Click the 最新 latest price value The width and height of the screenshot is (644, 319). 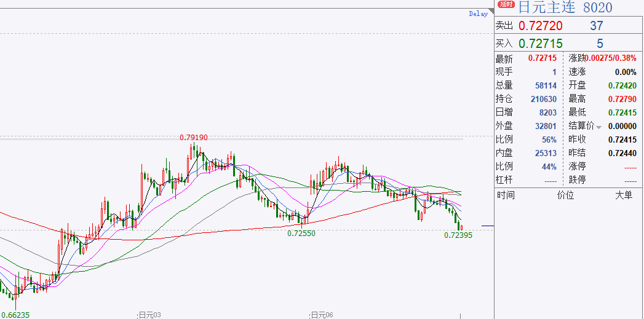542,58
